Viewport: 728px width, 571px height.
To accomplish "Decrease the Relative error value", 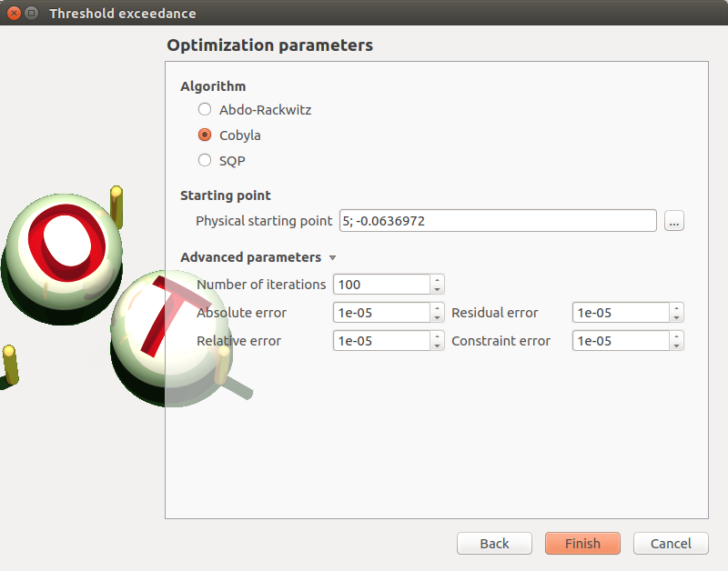I will 437,346.
